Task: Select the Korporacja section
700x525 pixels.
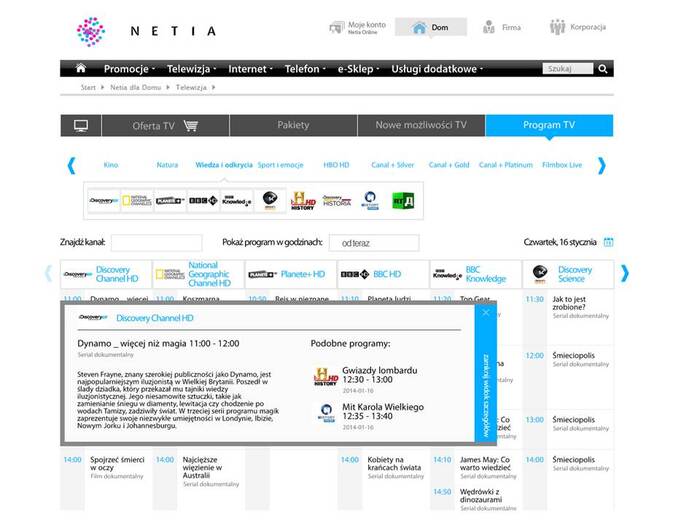Action: 577,27
